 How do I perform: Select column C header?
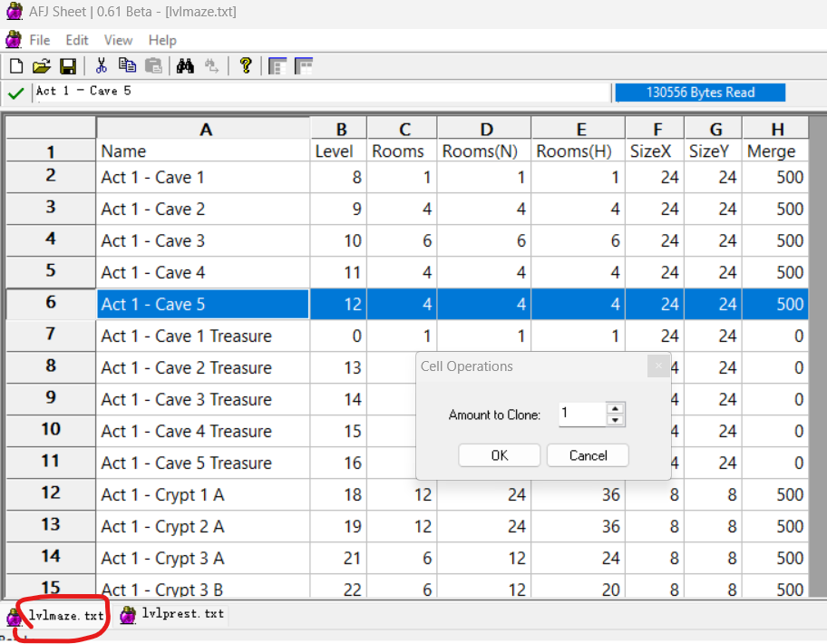pos(404,129)
